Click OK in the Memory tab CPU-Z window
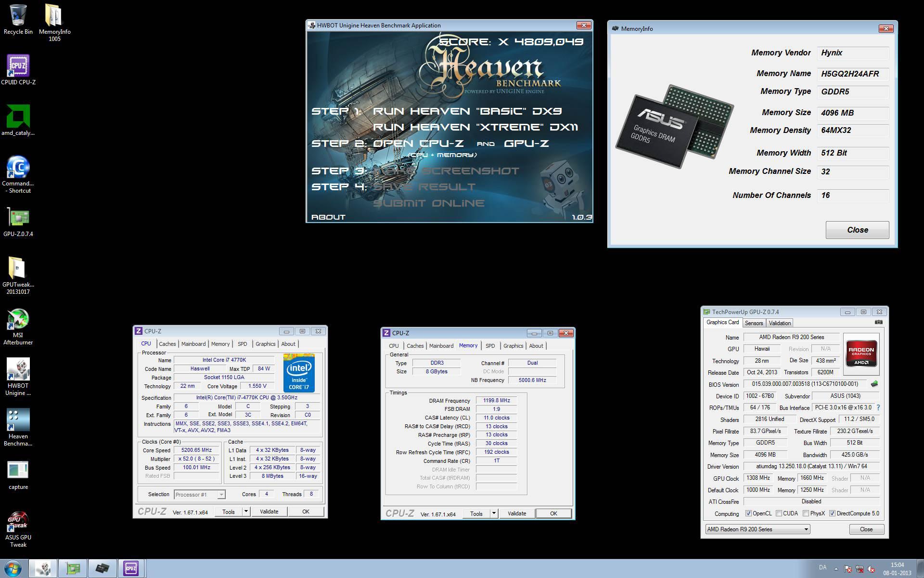The width and height of the screenshot is (924, 578). [x=553, y=513]
